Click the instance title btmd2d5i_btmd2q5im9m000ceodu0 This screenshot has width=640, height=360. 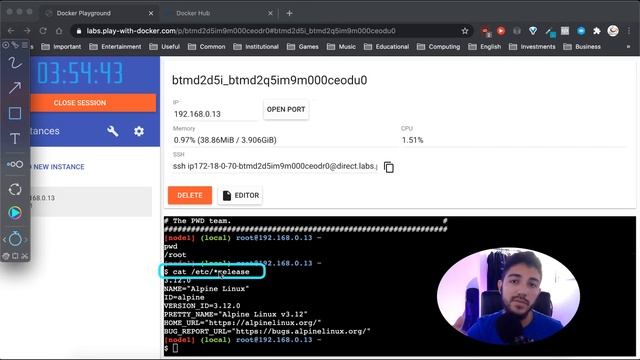coord(269,80)
